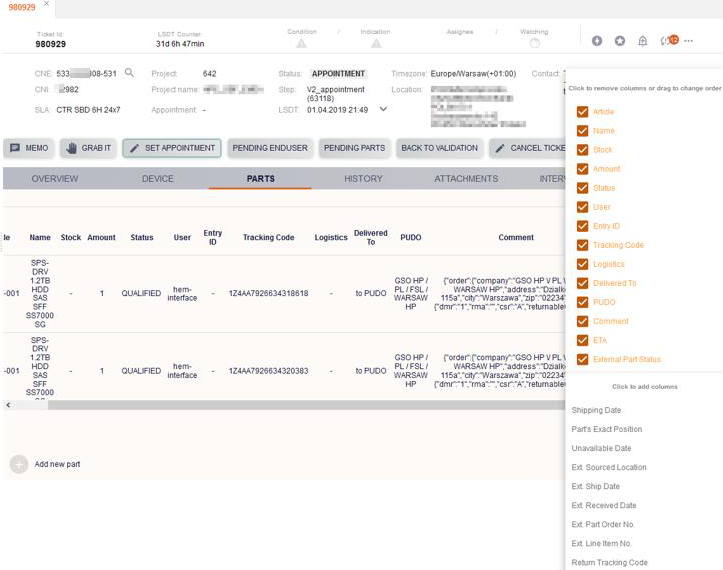Click the SET APPOINTMENT button
Image resolution: width=723 pixels, height=570 pixels.
(172, 148)
